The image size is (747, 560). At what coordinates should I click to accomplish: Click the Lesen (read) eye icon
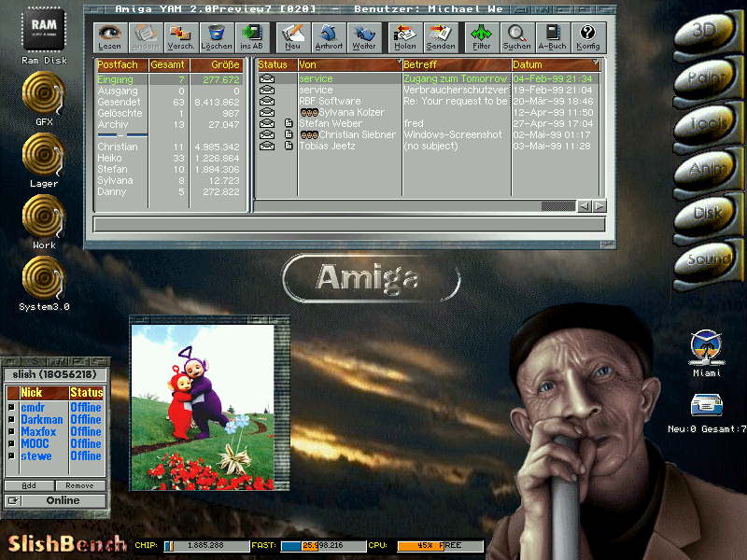[x=110, y=36]
